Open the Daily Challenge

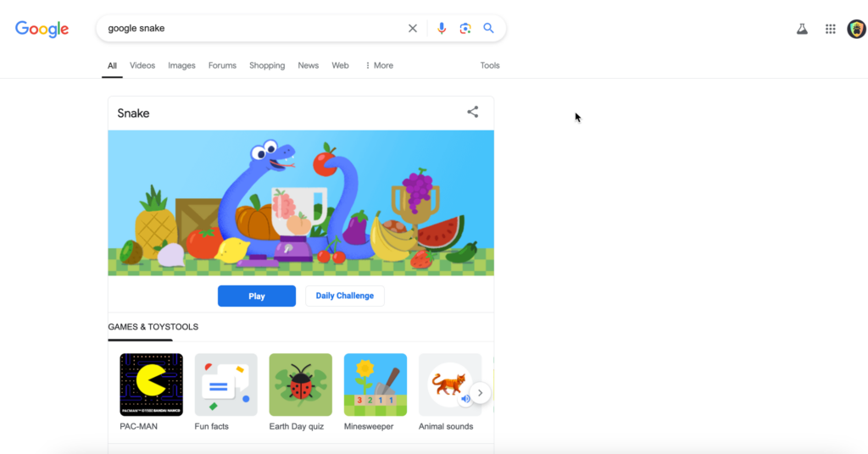click(345, 296)
